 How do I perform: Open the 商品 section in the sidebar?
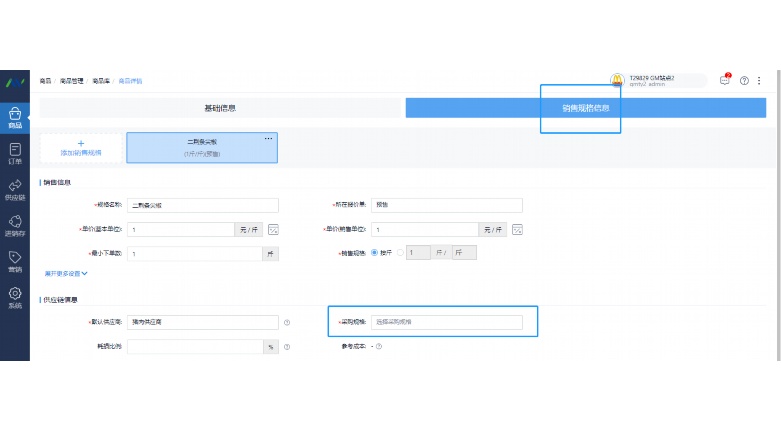point(15,118)
